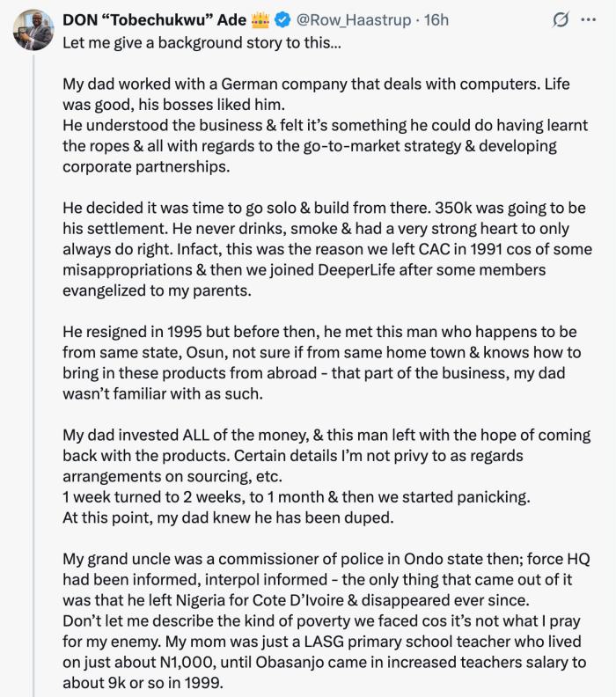Open the three-dot More options menu
Viewport: 616px width, 697px height.
click(590, 18)
